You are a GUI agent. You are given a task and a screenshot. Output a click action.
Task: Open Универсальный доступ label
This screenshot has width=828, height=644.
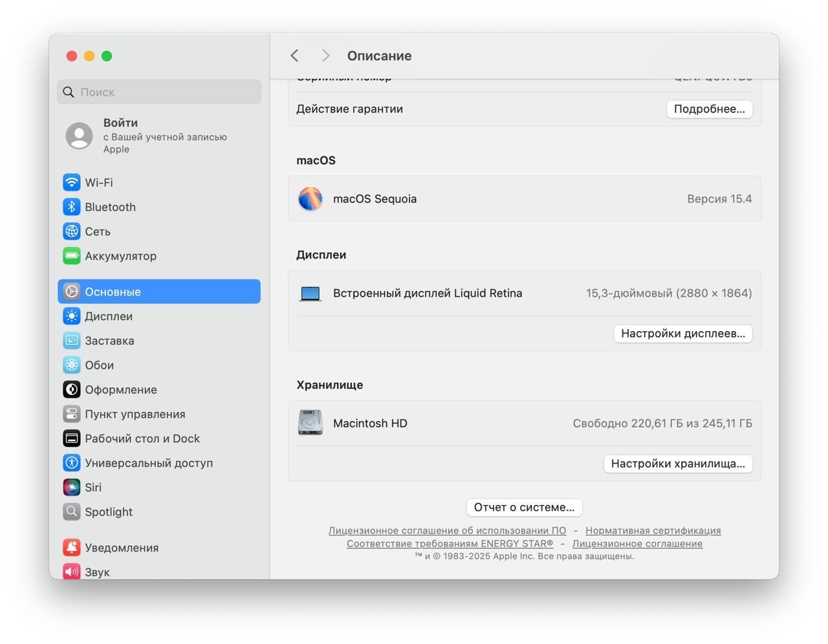click(149, 463)
